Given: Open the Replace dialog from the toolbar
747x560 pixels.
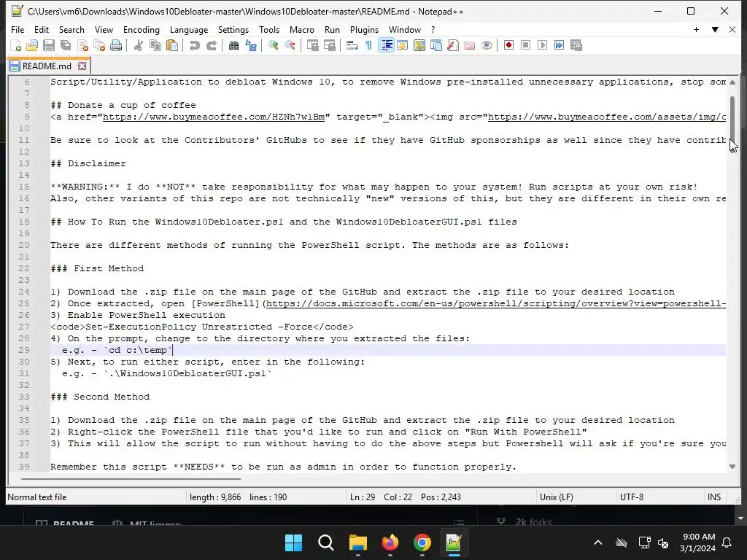Looking at the screenshot, I should (251, 45).
